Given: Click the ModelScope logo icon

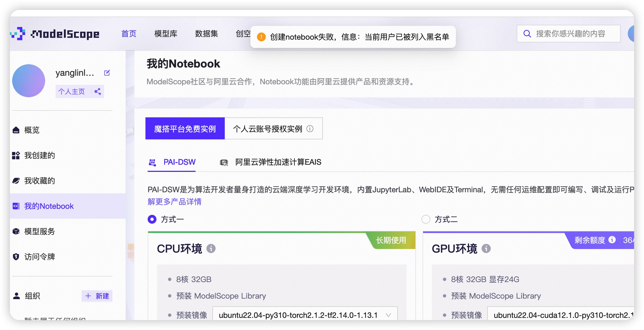Looking at the screenshot, I should click(x=18, y=34).
